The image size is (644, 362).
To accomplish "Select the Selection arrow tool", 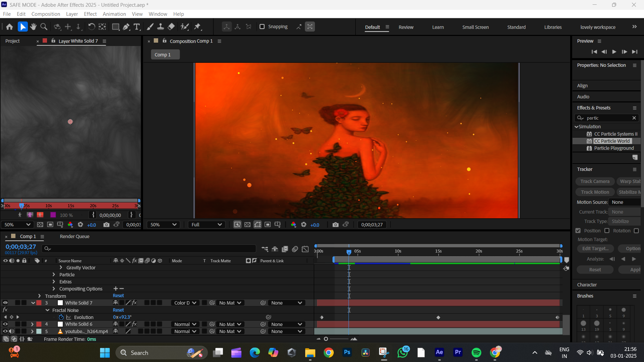I will tap(22, 27).
